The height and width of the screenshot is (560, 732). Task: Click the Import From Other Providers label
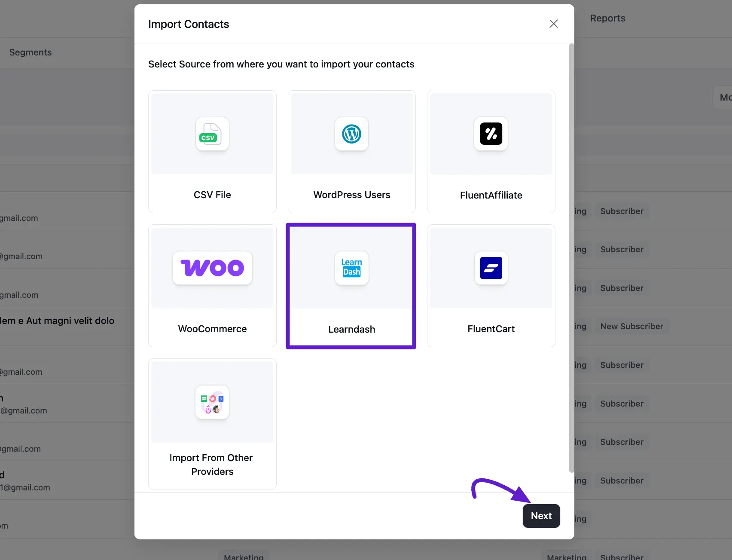pyautogui.click(x=212, y=465)
